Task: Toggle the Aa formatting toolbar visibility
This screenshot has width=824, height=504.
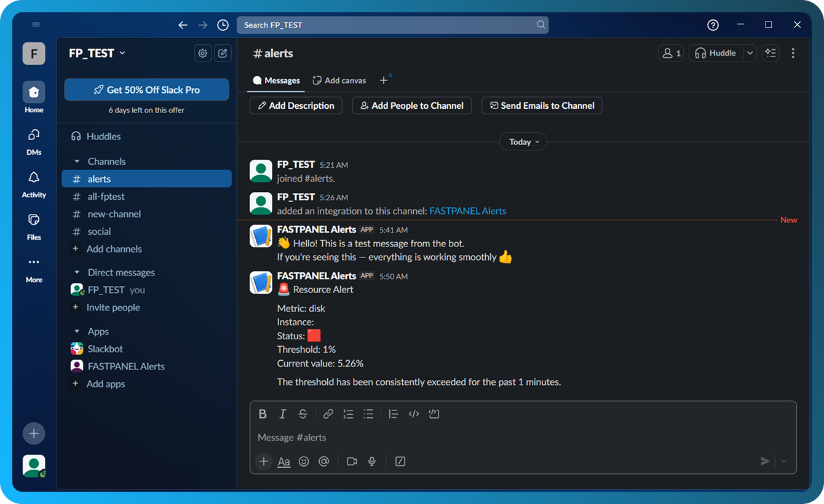Action: coord(283,462)
